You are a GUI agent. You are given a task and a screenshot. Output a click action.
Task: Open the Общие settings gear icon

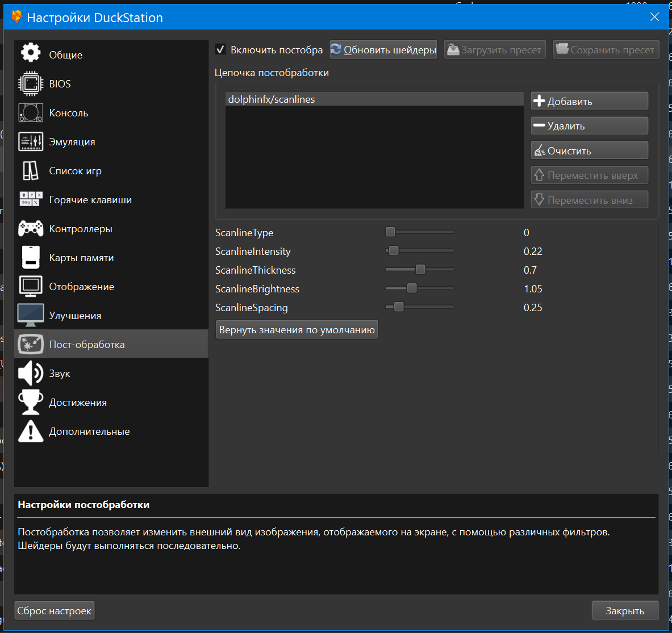[31, 53]
